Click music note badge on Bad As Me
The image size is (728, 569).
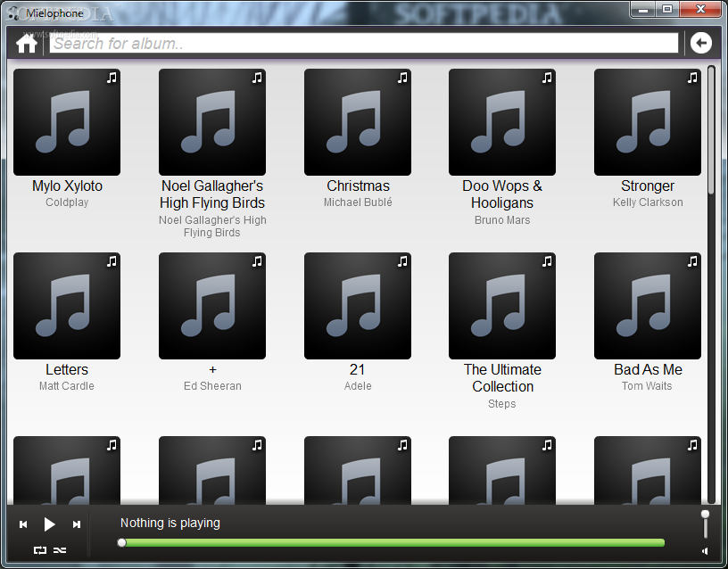point(692,262)
